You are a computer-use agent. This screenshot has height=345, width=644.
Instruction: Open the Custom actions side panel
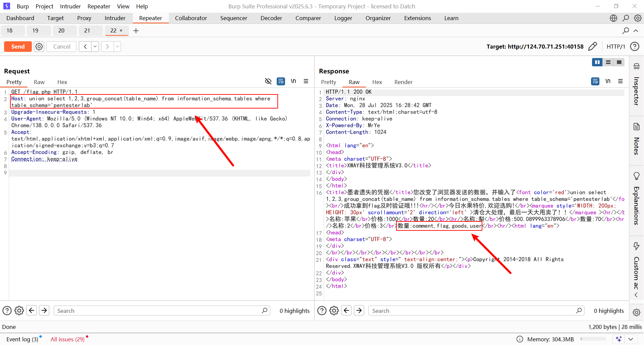pos(636,266)
